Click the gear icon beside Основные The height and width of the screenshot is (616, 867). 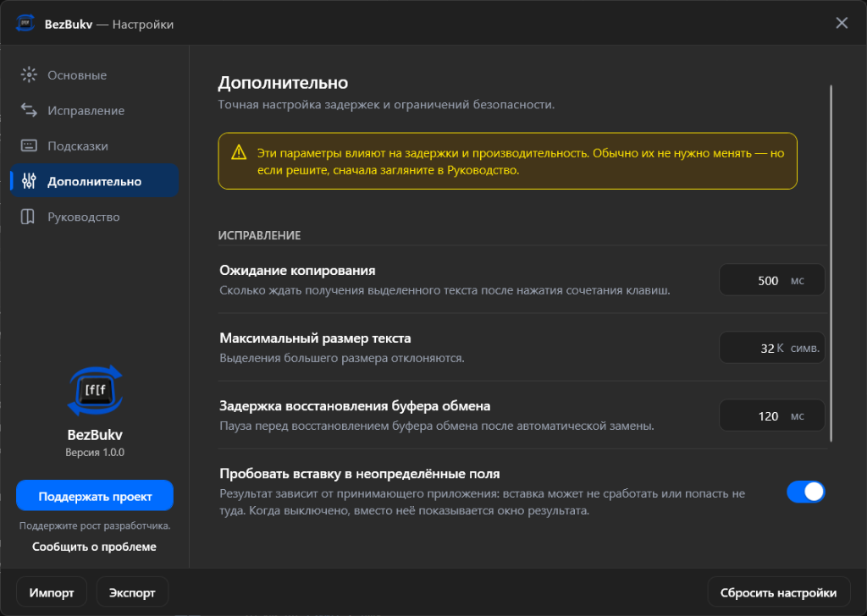[29, 74]
